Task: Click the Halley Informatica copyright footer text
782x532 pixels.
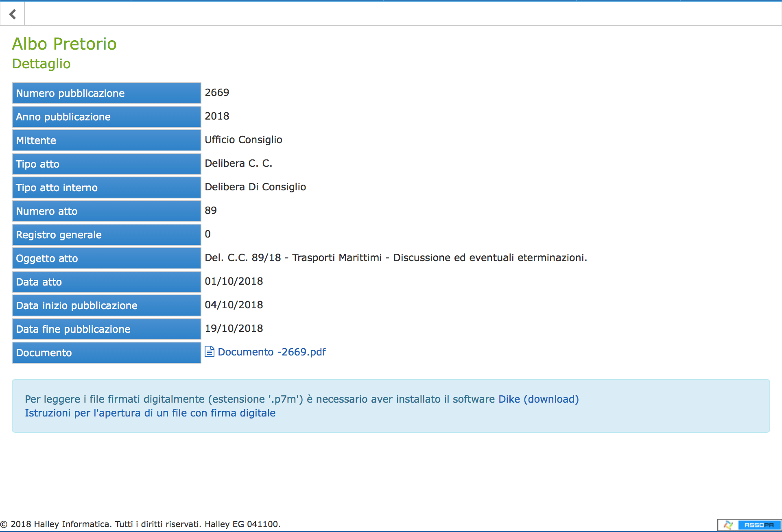Action: coord(140,524)
